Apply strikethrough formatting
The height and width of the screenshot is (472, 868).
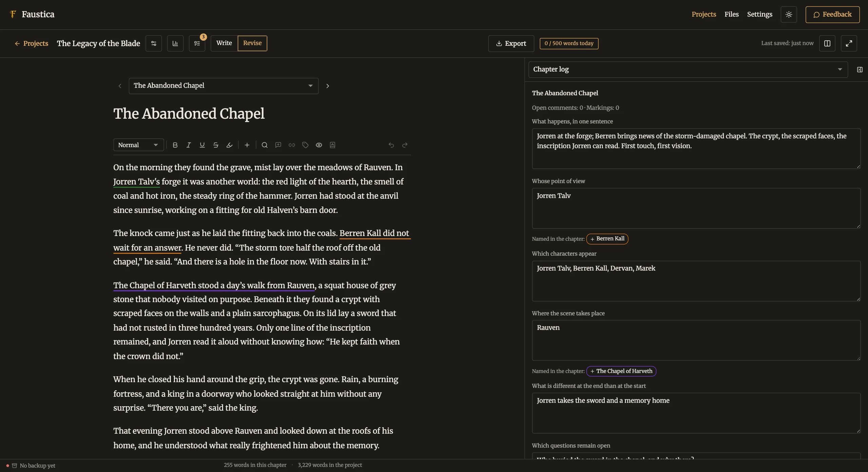pos(216,145)
